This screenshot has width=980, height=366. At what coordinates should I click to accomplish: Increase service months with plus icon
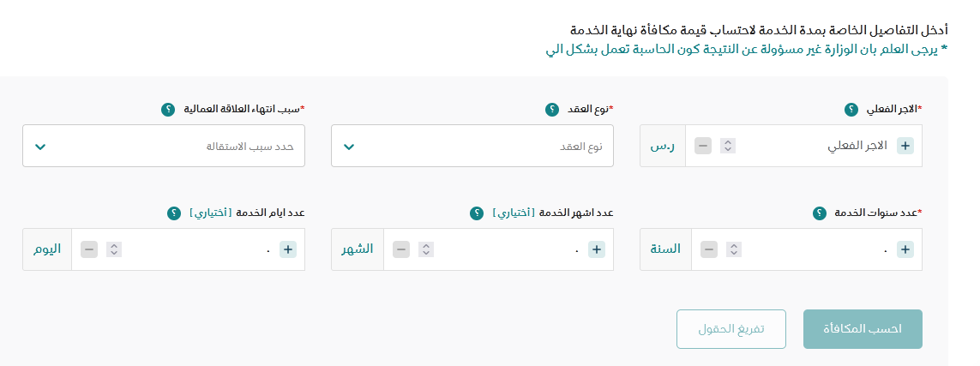click(597, 249)
